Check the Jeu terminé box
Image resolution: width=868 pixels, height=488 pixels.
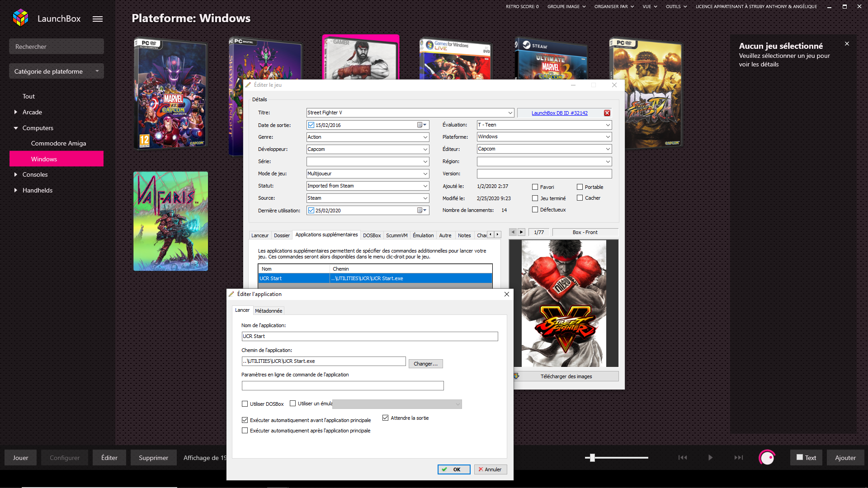click(535, 198)
